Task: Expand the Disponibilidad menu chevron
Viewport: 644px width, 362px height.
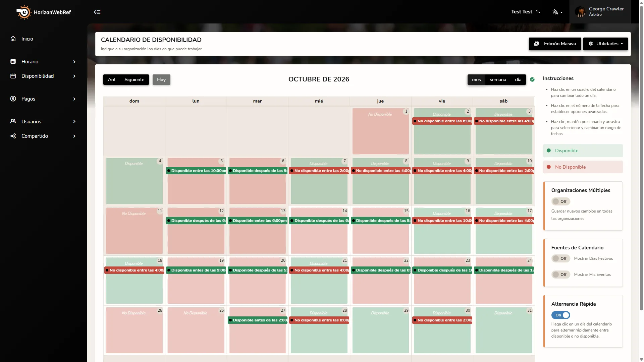Action: coord(74,76)
